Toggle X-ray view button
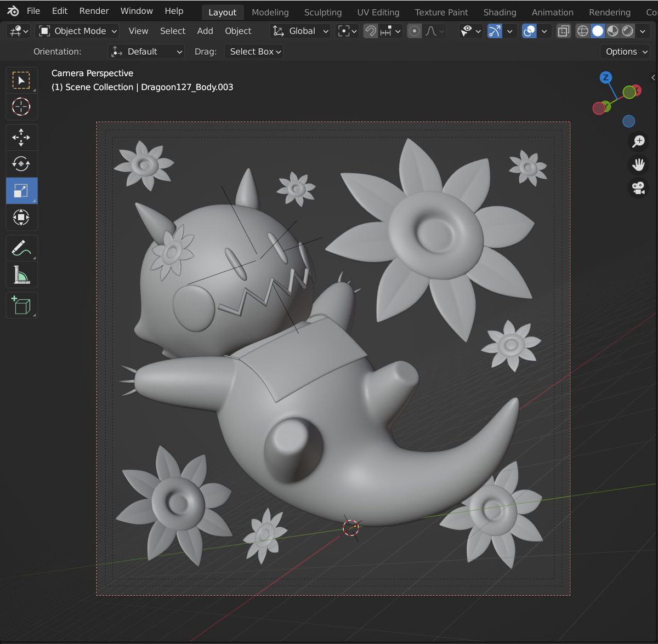658x644 pixels. tap(564, 31)
